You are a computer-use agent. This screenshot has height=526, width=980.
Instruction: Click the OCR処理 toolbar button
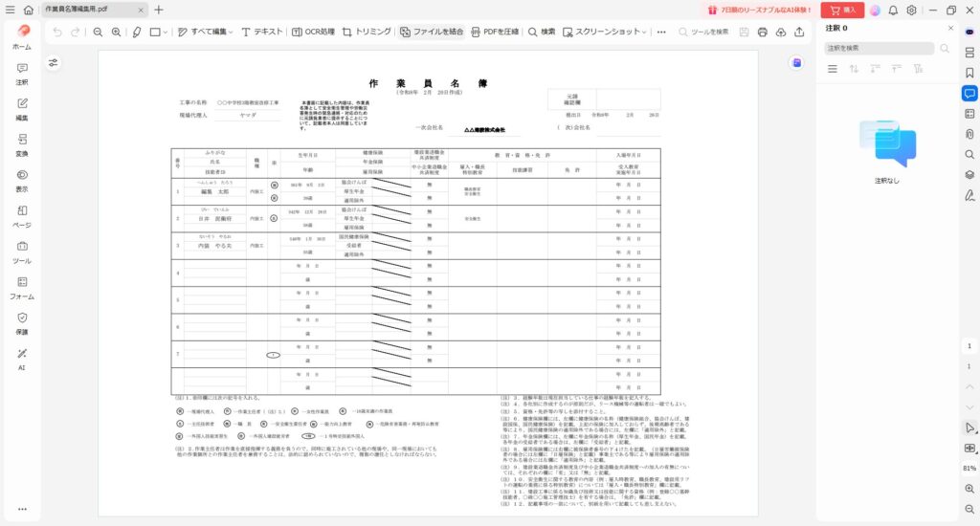coord(313,32)
